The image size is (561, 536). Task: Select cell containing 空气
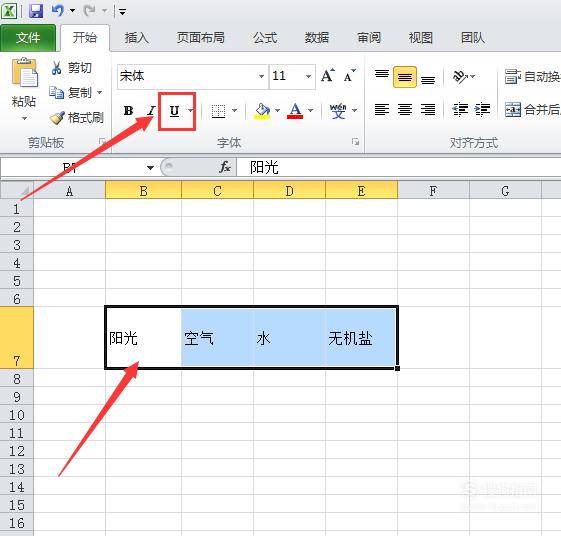click(218, 337)
